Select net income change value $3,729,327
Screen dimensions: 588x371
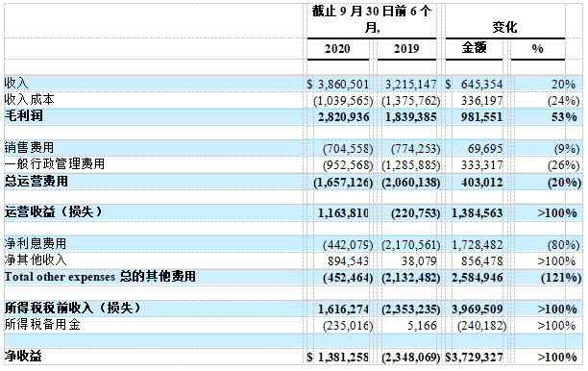tap(474, 358)
